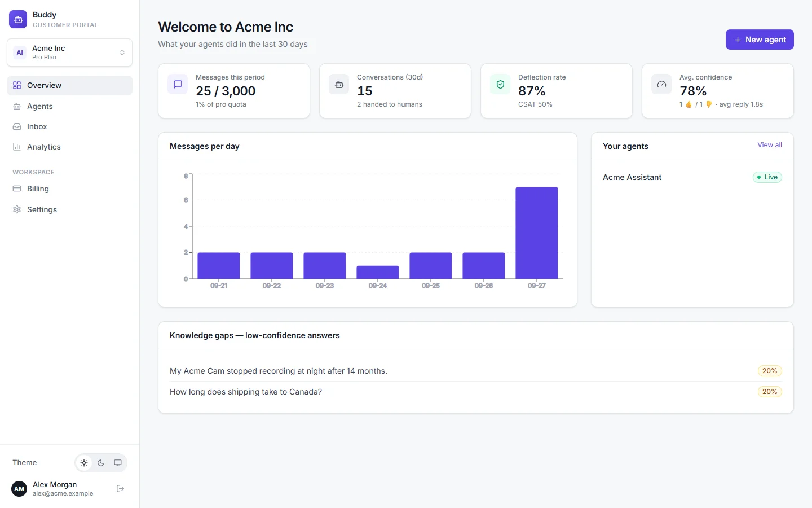Screen dimensions: 812x508
Task: Click the avg. confidence gauge icon
Action: [661, 84]
